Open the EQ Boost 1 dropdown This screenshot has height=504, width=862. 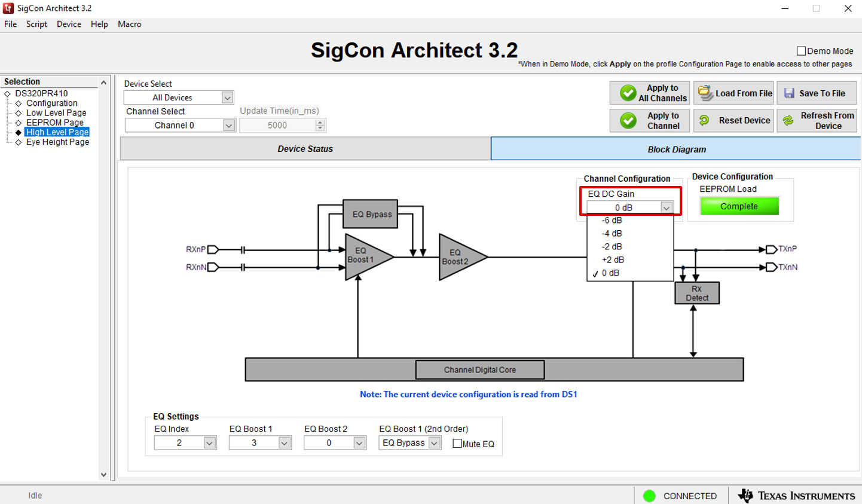tap(260, 443)
